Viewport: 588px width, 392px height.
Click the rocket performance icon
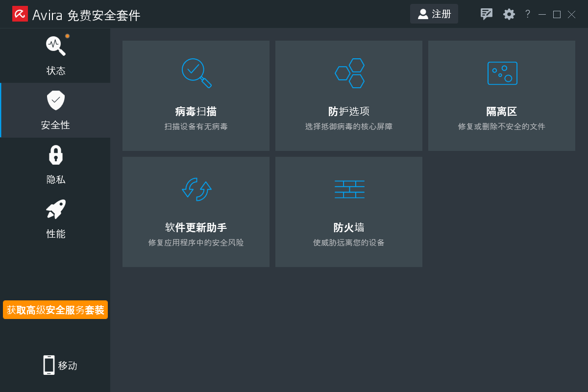pyautogui.click(x=56, y=209)
